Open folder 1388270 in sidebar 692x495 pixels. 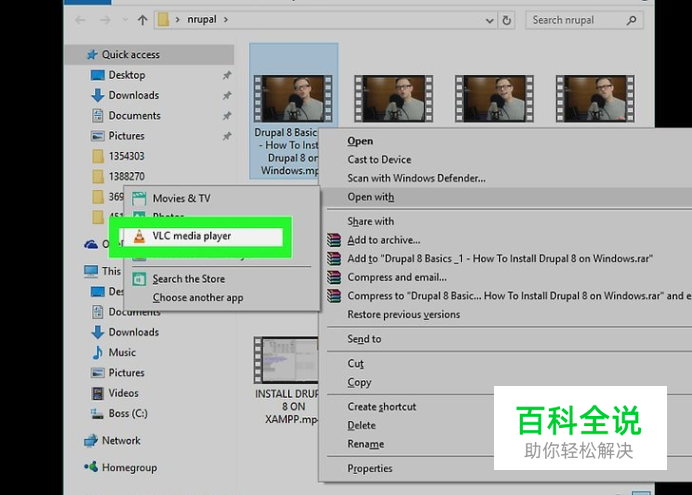pyautogui.click(x=126, y=176)
